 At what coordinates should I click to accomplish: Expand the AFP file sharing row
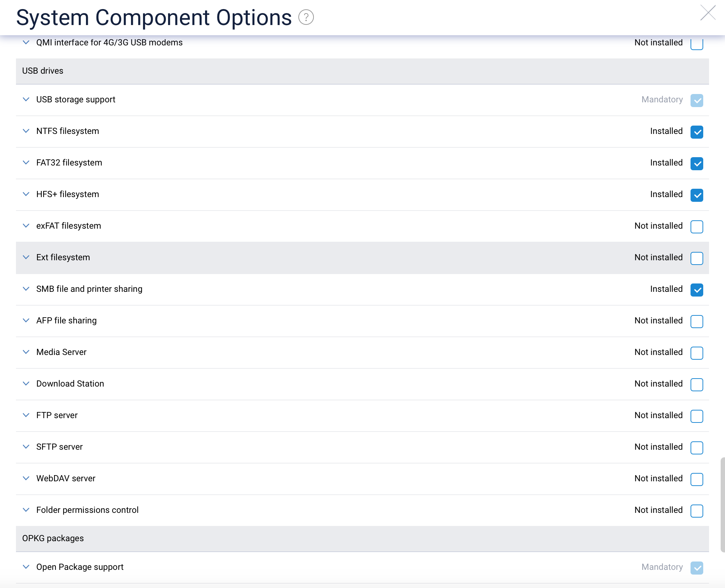pyautogui.click(x=26, y=320)
